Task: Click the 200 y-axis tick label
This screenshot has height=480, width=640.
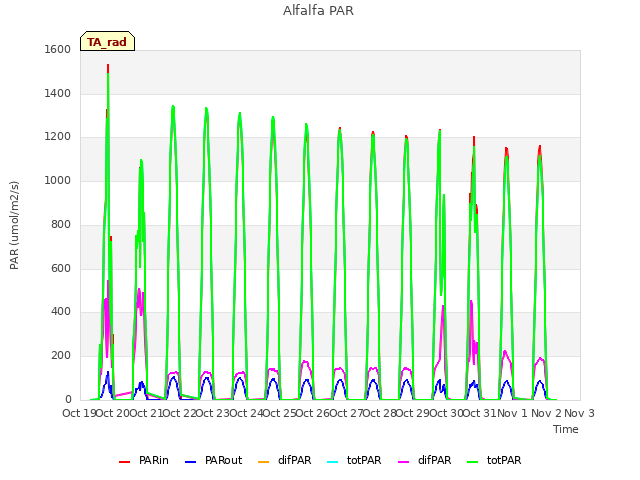Action: (61, 356)
